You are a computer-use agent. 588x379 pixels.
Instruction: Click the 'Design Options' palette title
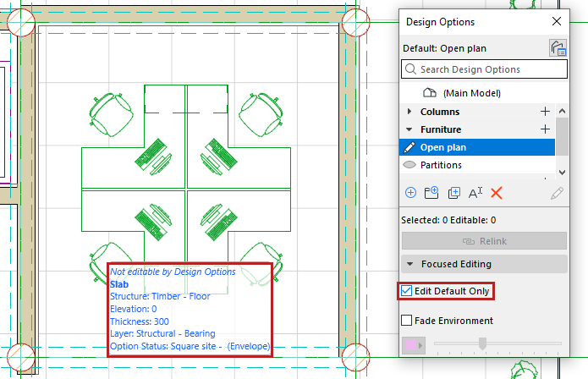coord(440,22)
